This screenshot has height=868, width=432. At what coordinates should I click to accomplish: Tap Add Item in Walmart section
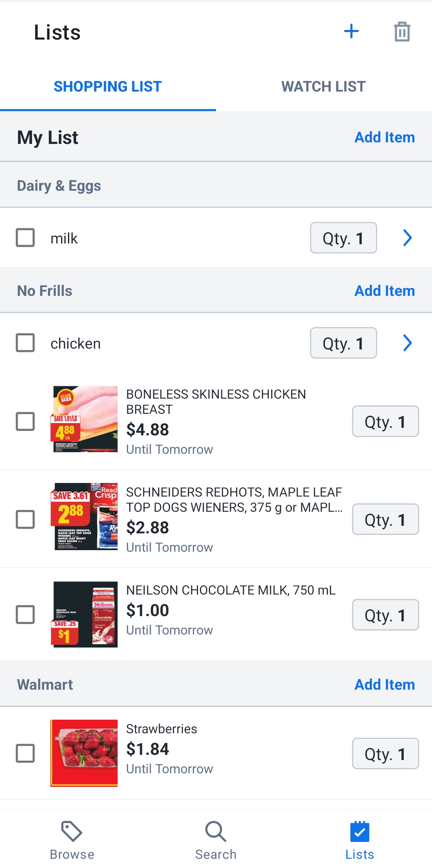(385, 684)
